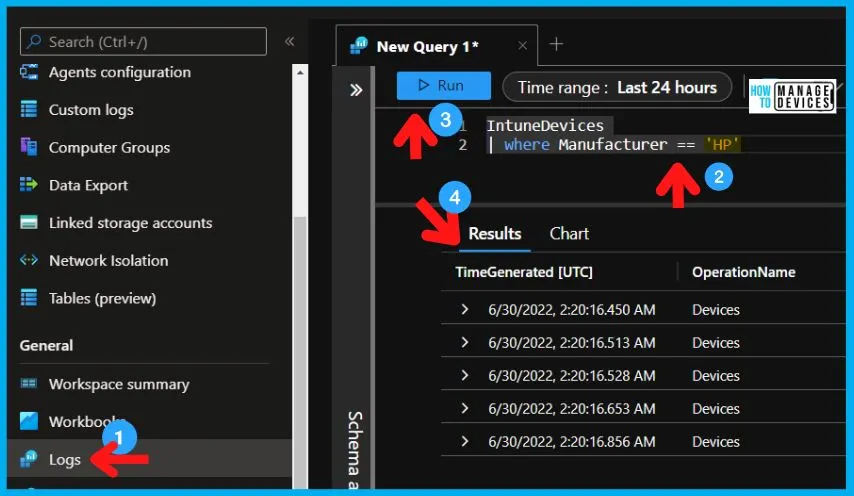854x496 pixels.
Task: Open the Time range picker
Action: click(617, 87)
